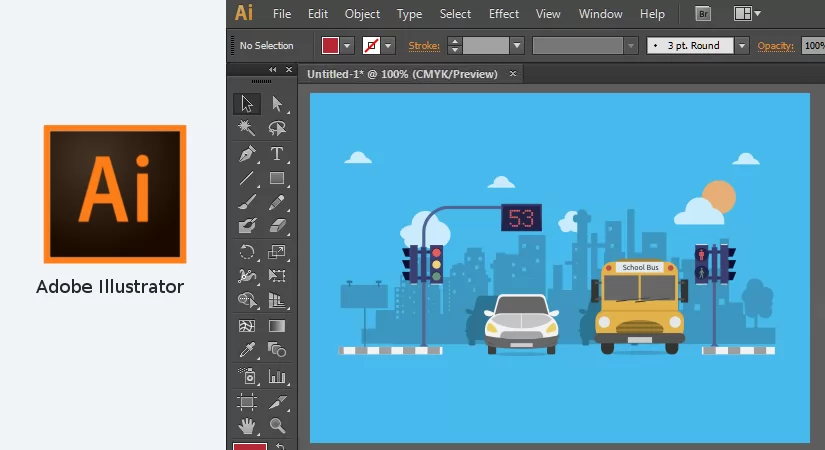Open the fill color dropdown arrow
Image resolution: width=825 pixels, height=450 pixels.
click(x=348, y=46)
